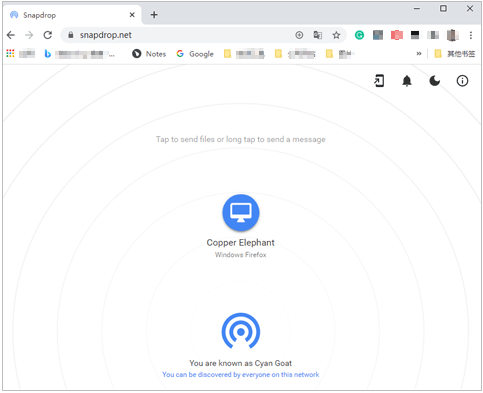The image size is (483, 393).
Task: Click the red extension icon in toolbar
Action: 397,35
